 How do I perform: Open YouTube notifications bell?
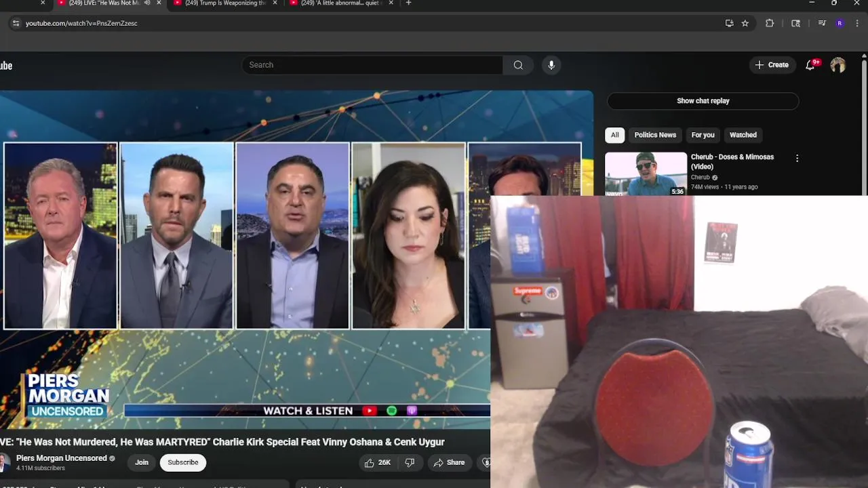point(810,65)
